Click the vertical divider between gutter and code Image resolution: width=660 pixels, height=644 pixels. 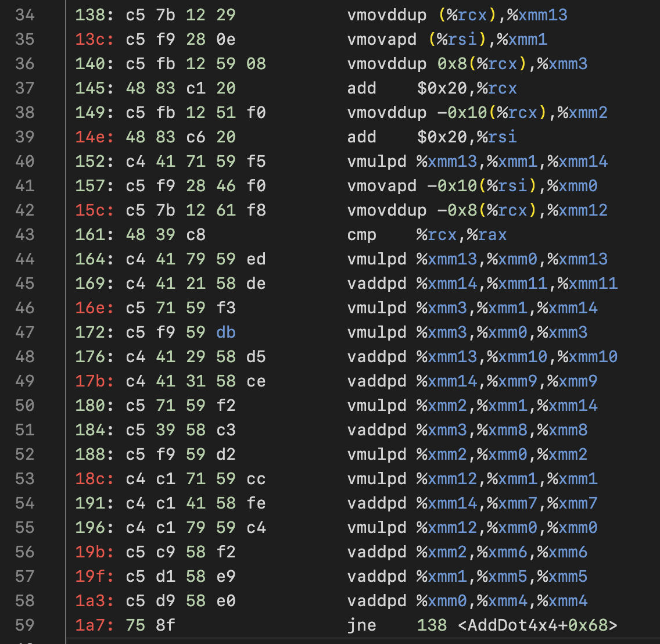(x=66, y=320)
